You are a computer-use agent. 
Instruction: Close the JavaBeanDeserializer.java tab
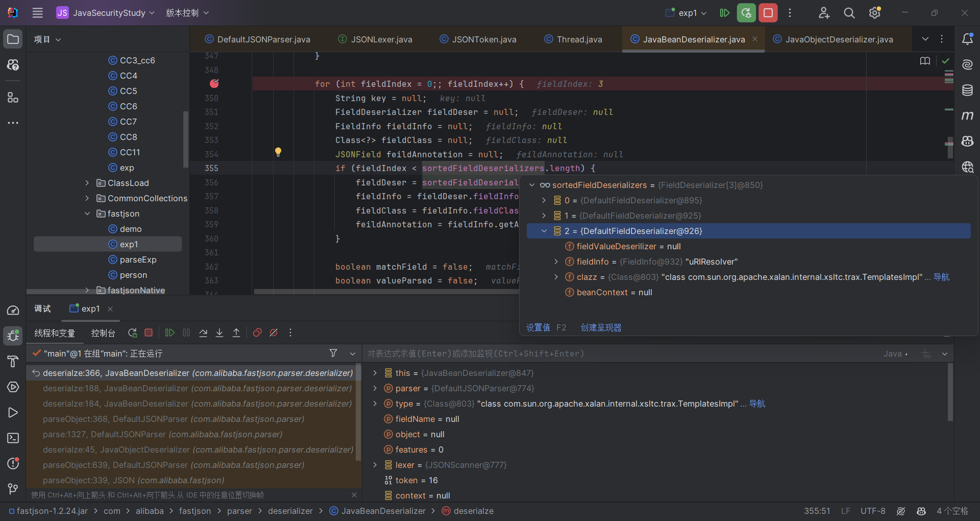755,39
